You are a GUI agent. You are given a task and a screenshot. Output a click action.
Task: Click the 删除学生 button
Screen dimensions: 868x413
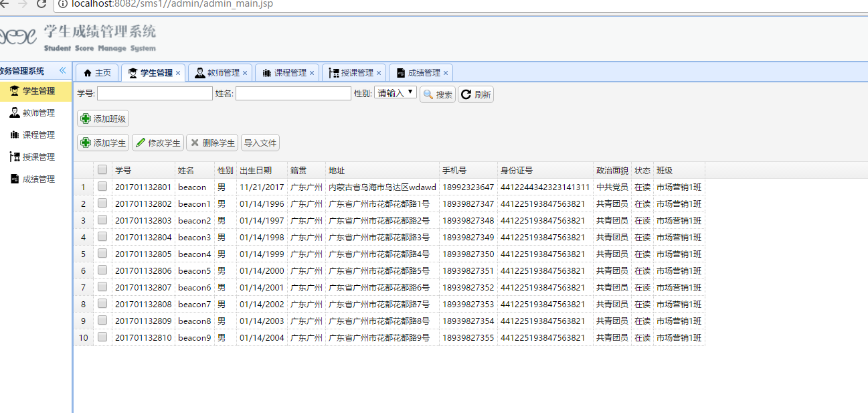tap(212, 143)
